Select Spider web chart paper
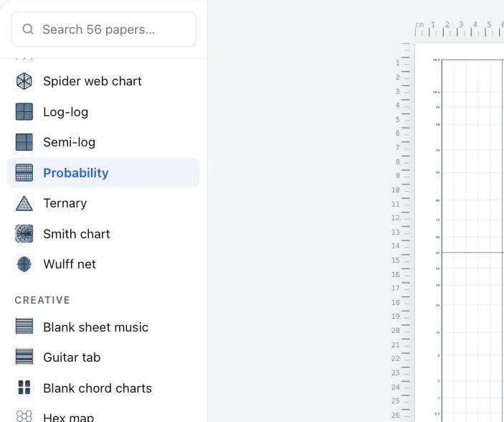This screenshot has width=504, height=422. tap(103, 81)
